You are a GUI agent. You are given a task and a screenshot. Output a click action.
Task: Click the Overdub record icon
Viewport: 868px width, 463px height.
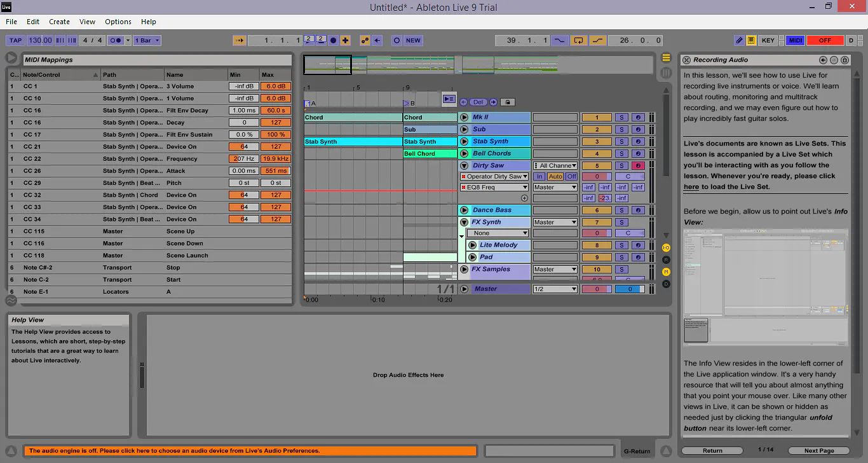345,40
